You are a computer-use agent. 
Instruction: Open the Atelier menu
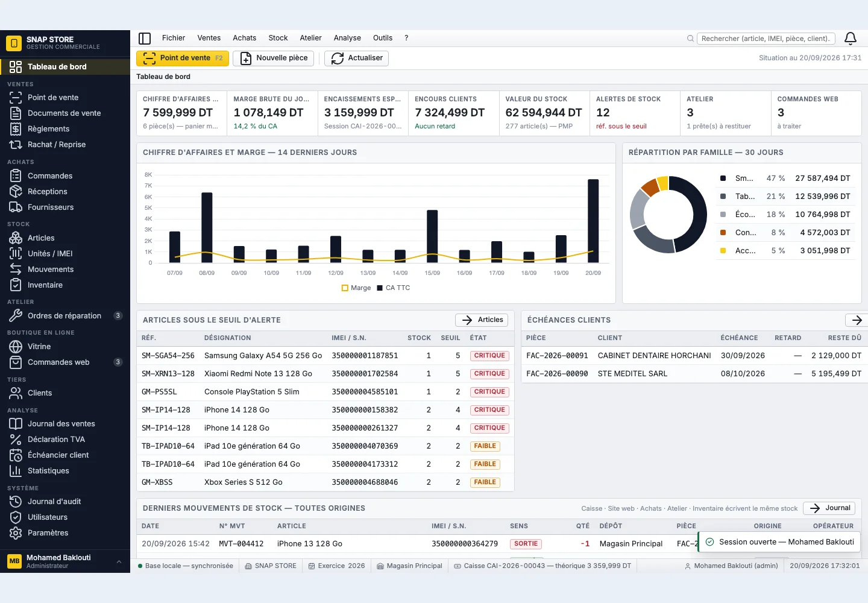310,38
